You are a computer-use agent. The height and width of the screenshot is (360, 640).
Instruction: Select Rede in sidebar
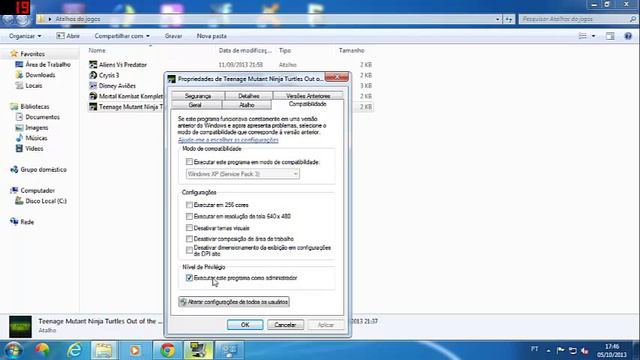coord(27,222)
